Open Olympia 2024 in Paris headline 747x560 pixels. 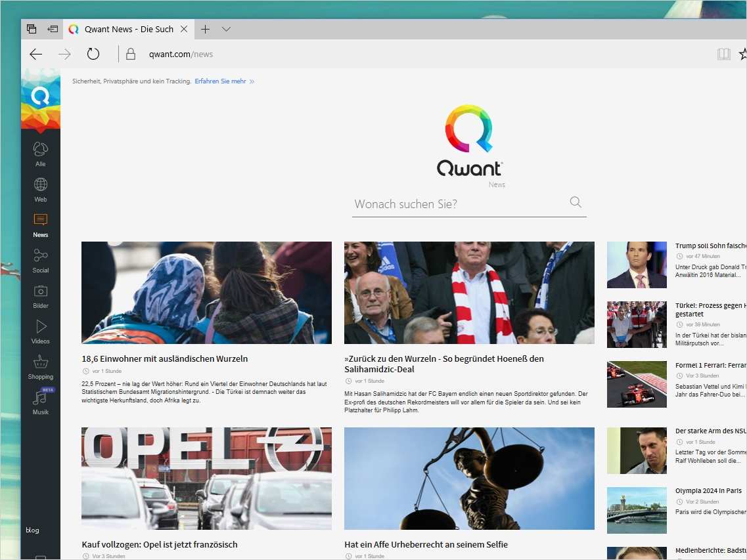point(708,490)
